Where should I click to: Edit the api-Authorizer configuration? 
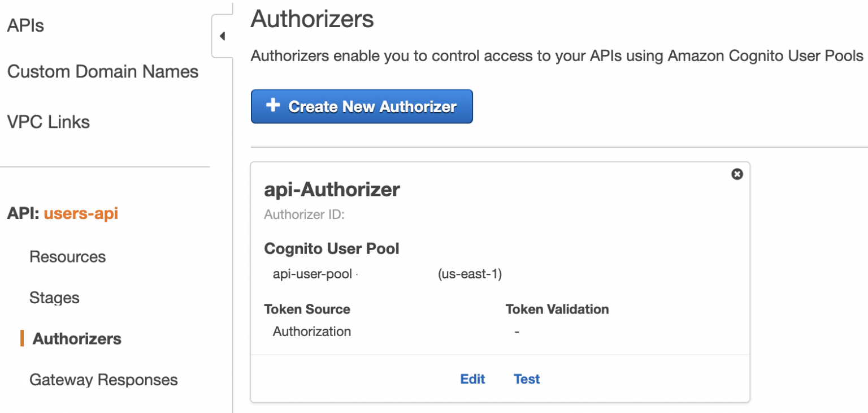(x=472, y=379)
